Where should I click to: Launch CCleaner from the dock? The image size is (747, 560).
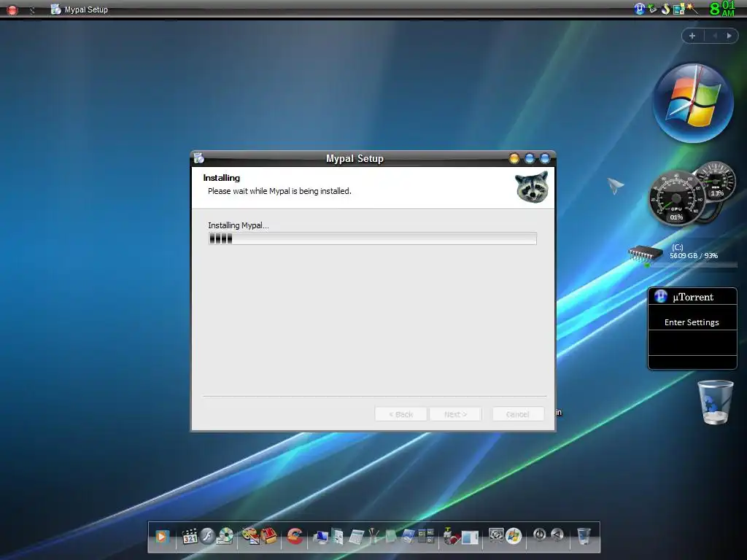pos(295,536)
